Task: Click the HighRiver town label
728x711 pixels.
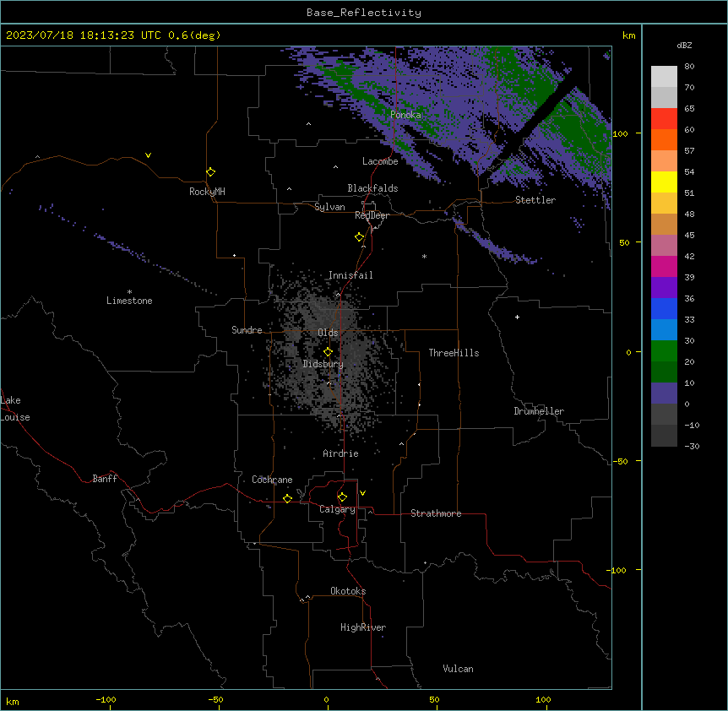Action: (363, 627)
